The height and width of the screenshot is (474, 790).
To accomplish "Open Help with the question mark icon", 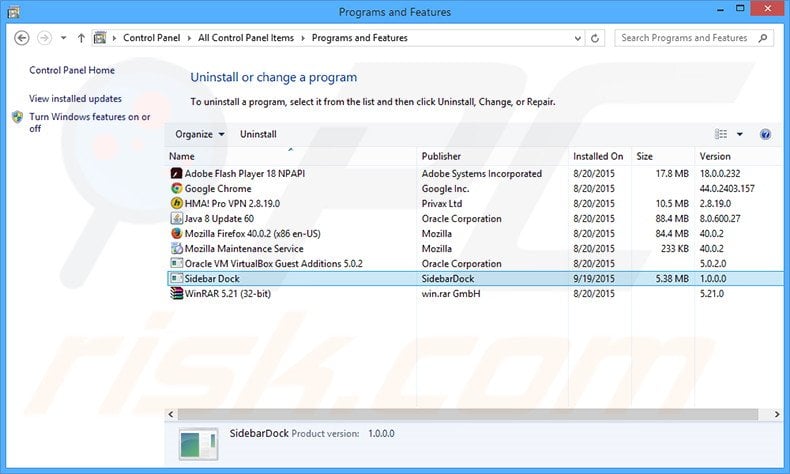I will [765, 134].
